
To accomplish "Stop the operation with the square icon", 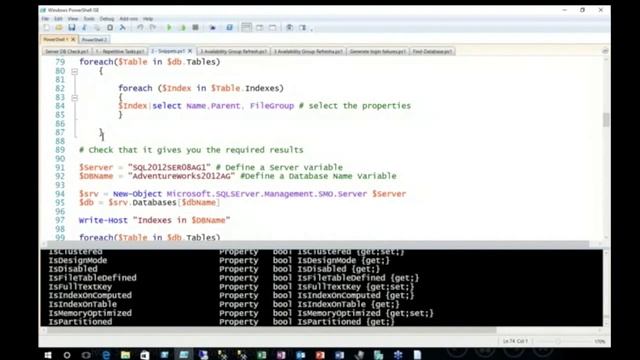I will click(x=196, y=28).
